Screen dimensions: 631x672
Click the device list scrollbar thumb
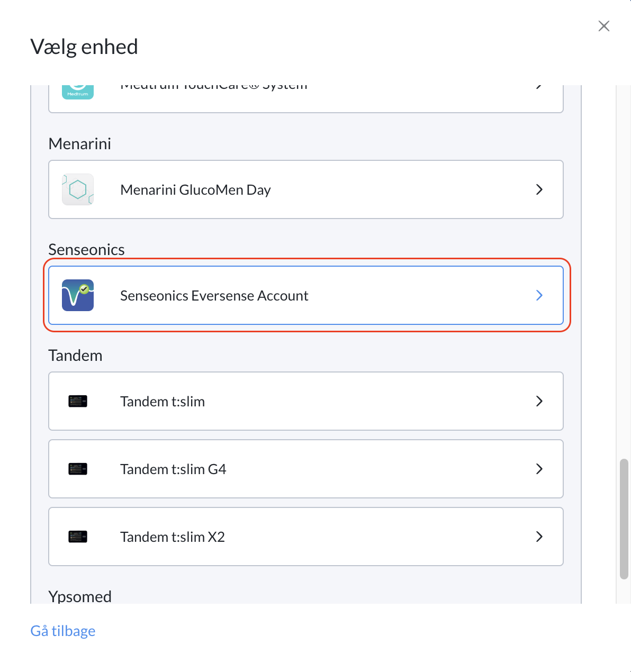[624, 520]
